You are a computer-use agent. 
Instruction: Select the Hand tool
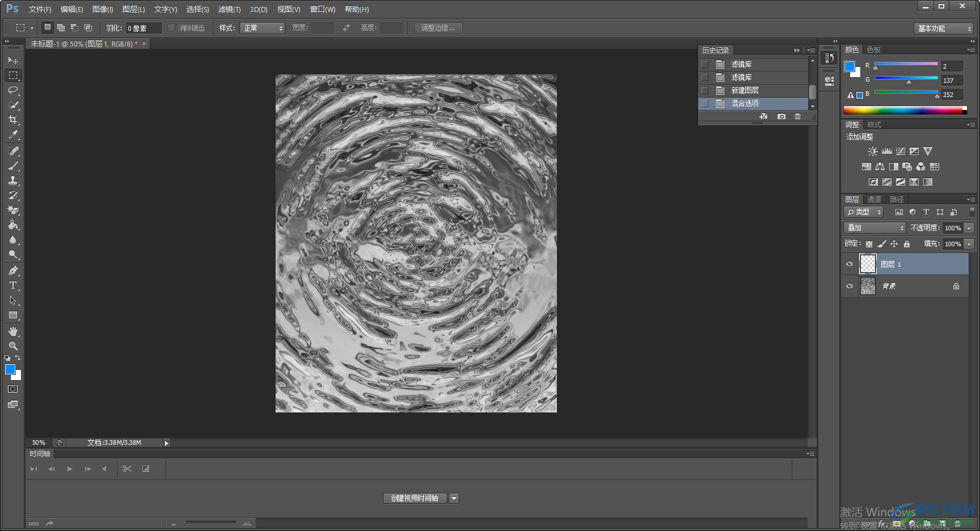pyautogui.click(x=13, y=331)
